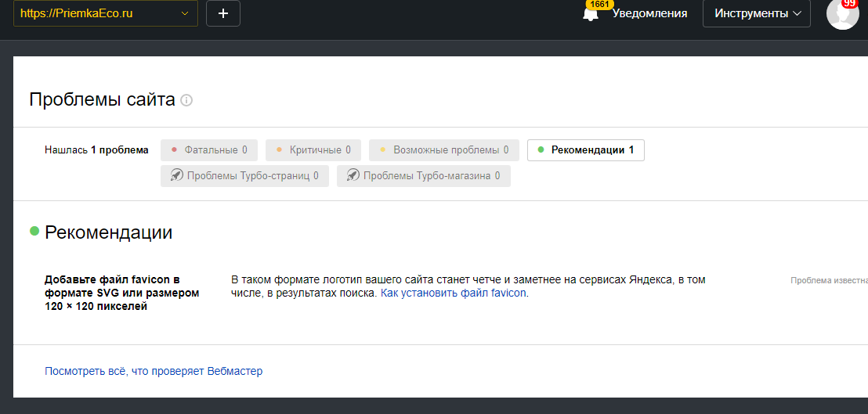Click the Turbo-pages rocket icon
The height and width of the screenshot is (414, 868).
pos(177,176)
